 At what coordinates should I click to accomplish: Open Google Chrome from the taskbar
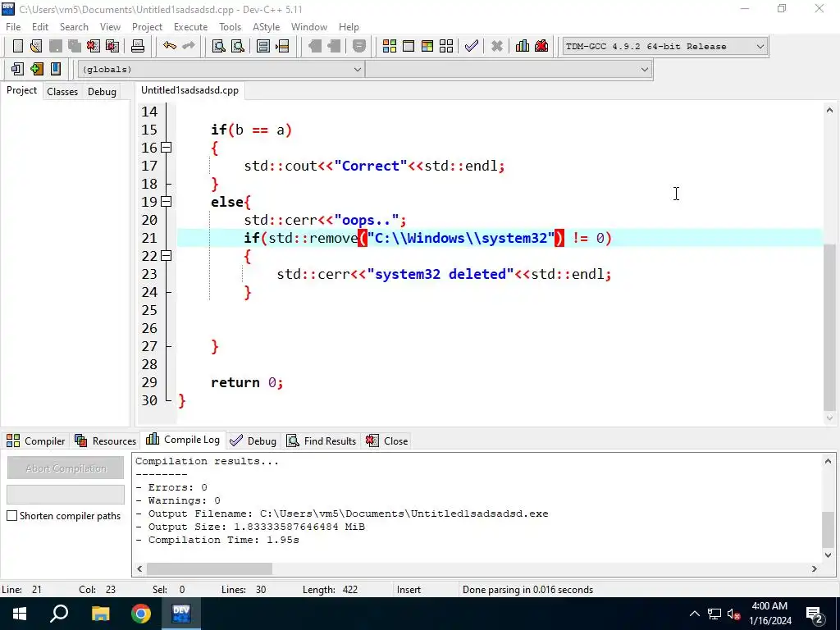(141, 614)
